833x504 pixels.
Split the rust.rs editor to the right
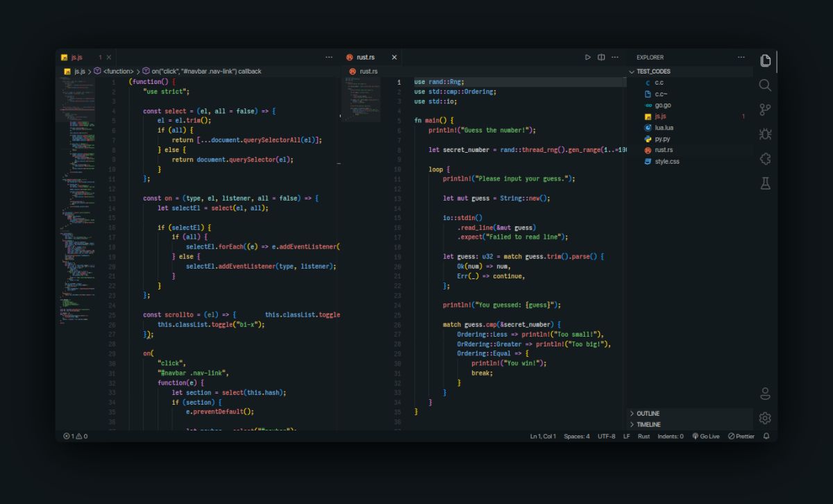click(601, 58)
